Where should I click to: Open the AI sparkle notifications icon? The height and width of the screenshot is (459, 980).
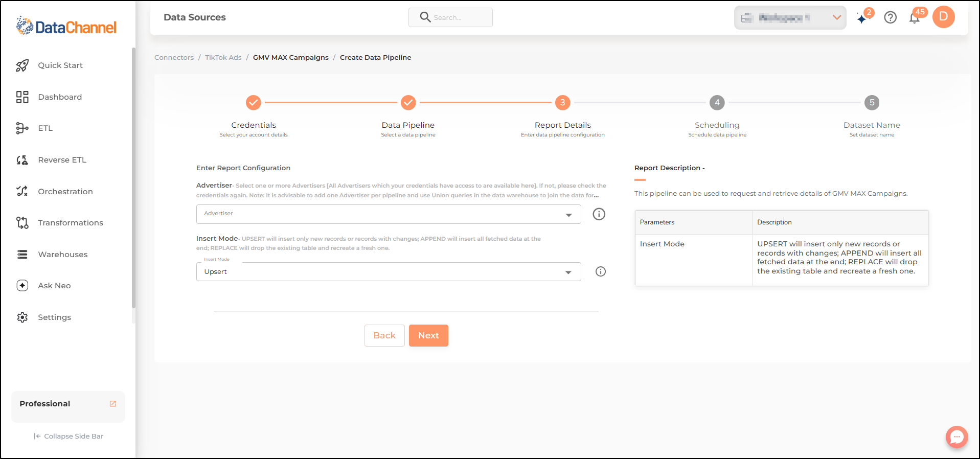(x=863, y=18)
